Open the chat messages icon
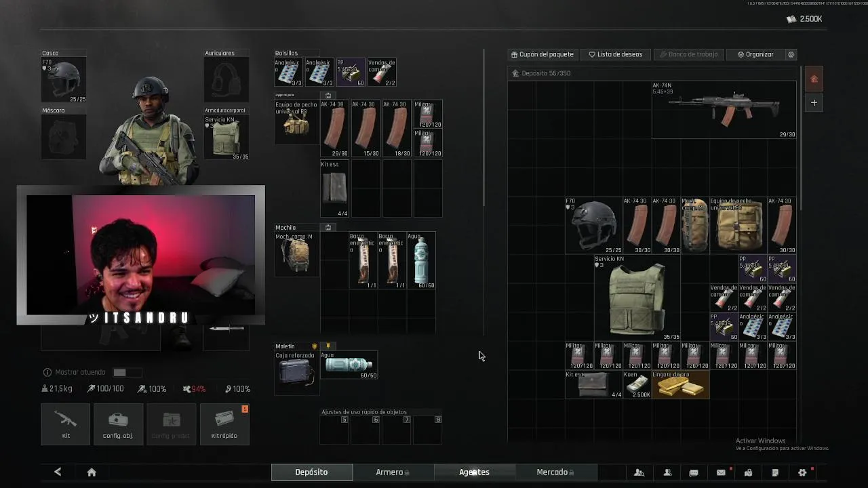868x488 pixels. point(694,472)
